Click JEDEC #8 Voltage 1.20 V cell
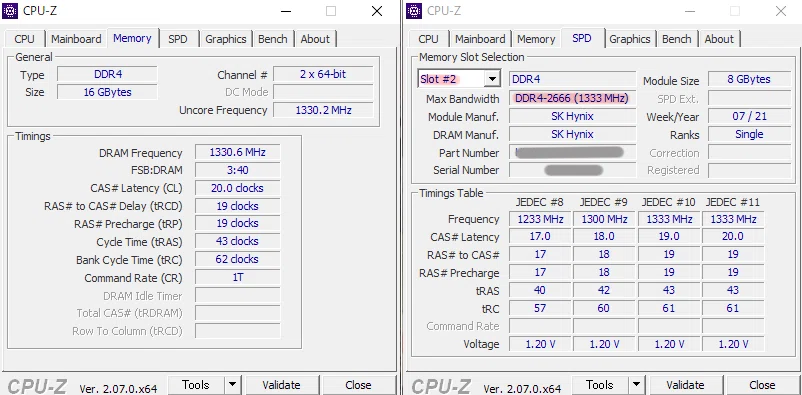 tap(540, 344)
